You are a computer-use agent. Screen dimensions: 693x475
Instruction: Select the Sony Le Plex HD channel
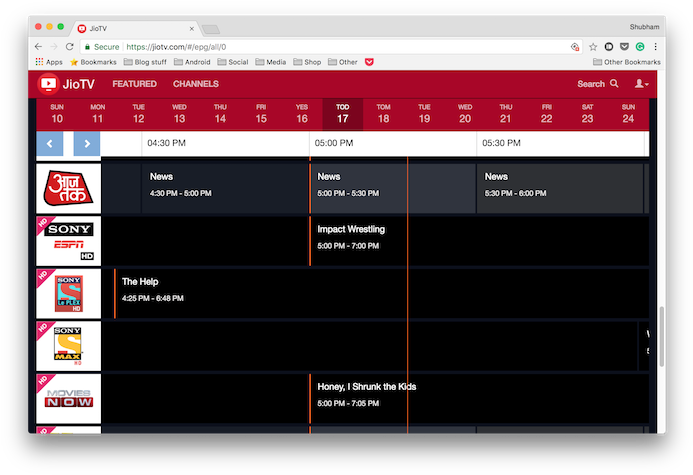[x=68, y=294]
